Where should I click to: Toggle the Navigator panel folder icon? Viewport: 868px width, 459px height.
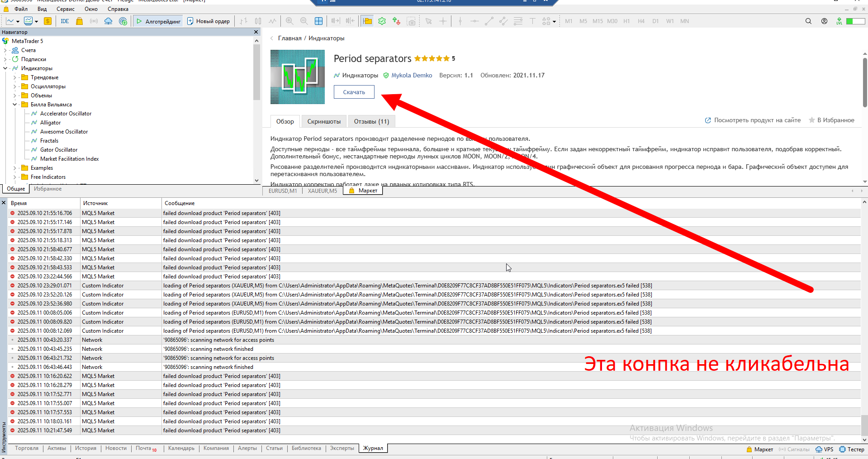367,21
